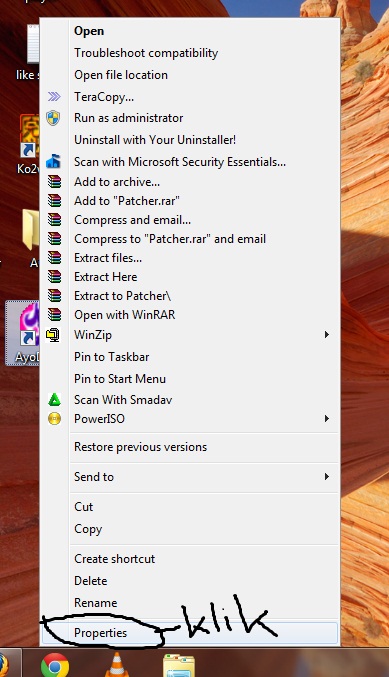389x677 pixels.
Task: Click WinRAR icon beside Open with WinRAR
Action: [x=54, y=314]
